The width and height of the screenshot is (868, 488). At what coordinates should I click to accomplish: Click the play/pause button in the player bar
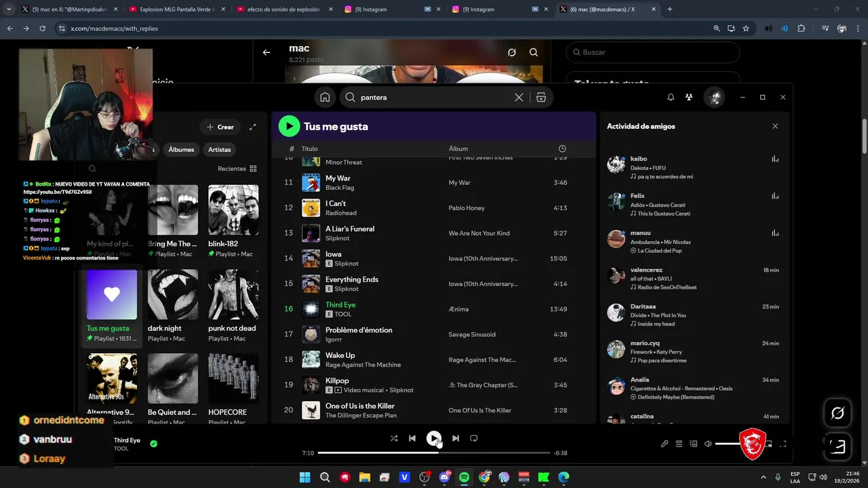coord(434,439)
